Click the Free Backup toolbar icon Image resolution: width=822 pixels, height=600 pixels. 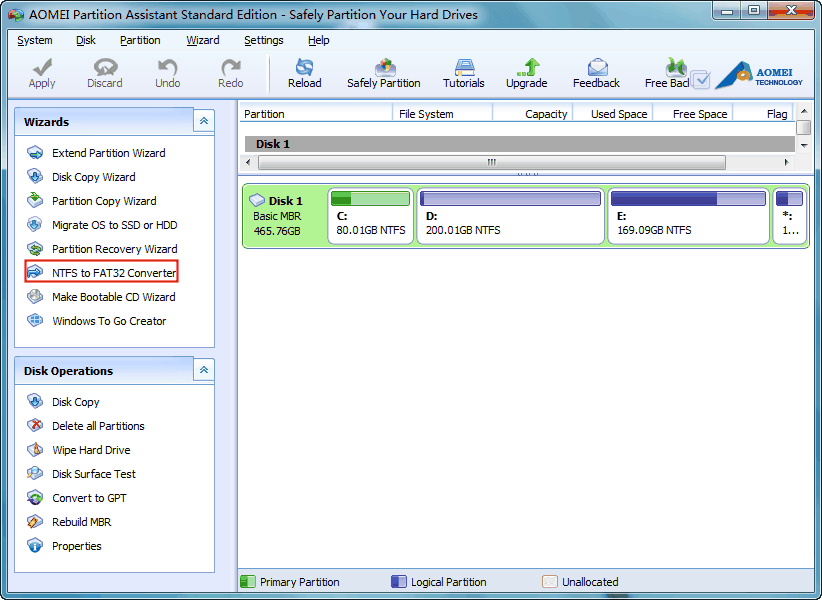point(675,67)
